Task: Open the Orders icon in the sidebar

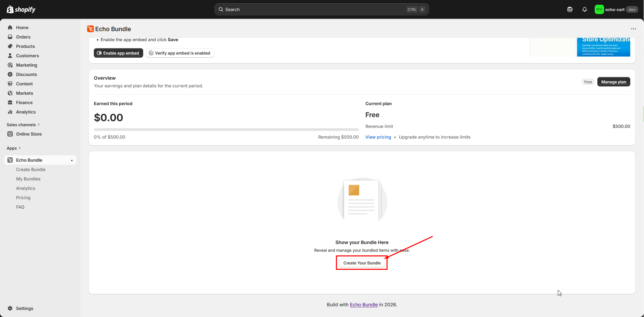Action: pyautogui.click(x=10, y=37)
